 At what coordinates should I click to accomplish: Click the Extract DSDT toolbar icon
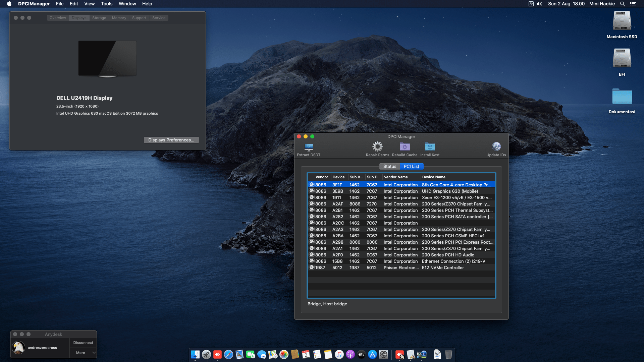[x=309, y=147]
